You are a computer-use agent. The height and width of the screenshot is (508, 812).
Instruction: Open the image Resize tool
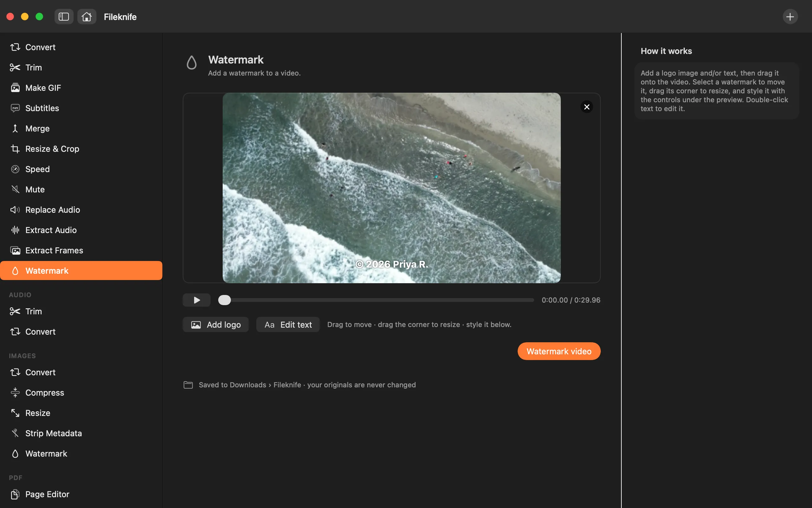tap(81, 413)
